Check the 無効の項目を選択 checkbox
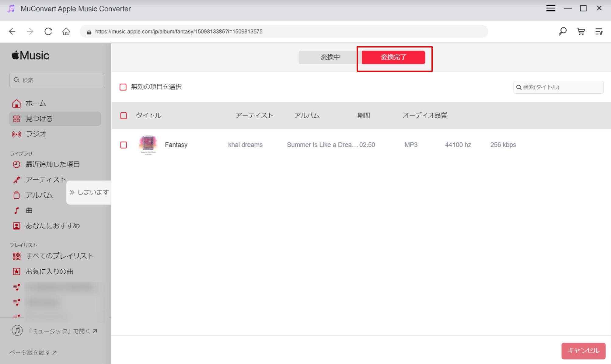The height and width of the screenshot is (364, 611). click(123, 87)
